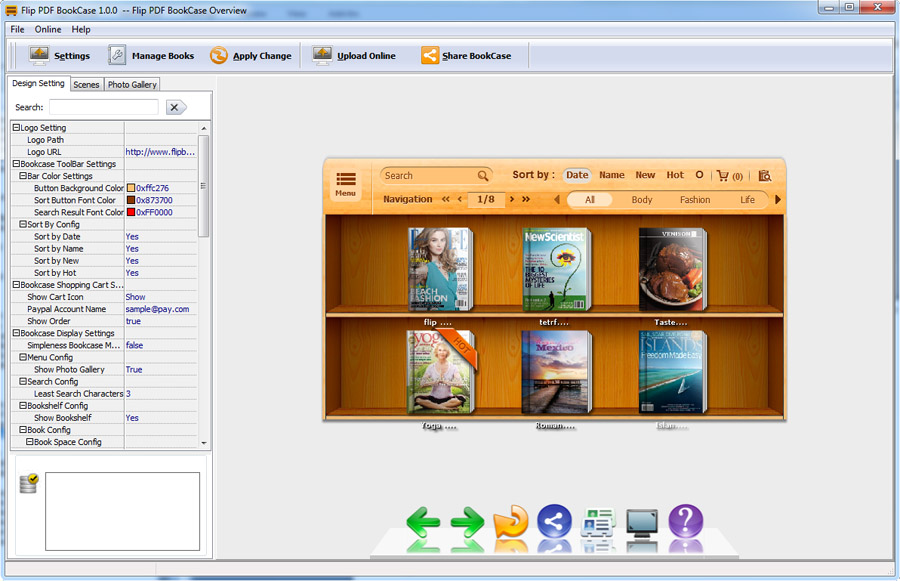Select the Fashion category filter
This screenshot has height=581, width=900.
tap(695, 199)
